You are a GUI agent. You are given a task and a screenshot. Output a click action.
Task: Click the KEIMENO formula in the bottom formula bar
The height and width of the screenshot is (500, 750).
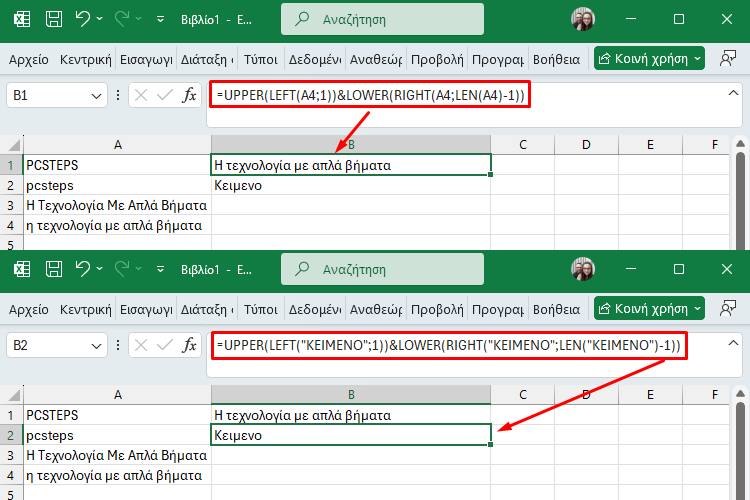tap(448, 345)
